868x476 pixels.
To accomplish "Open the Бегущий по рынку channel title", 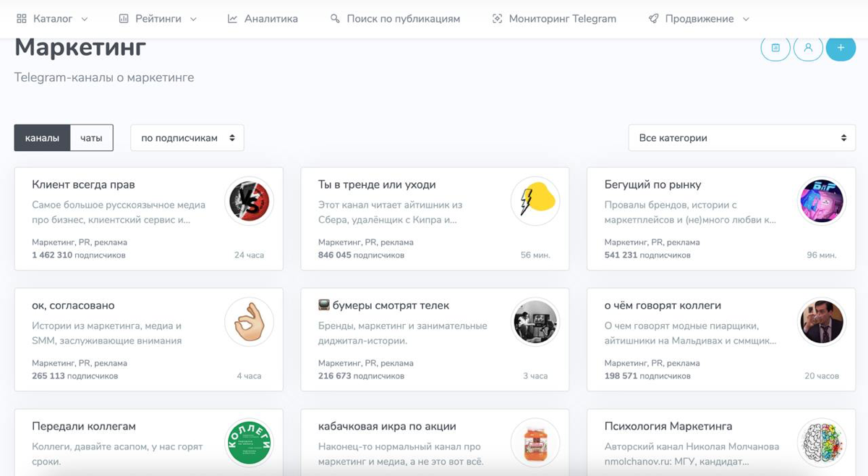I will click(652, 184).
